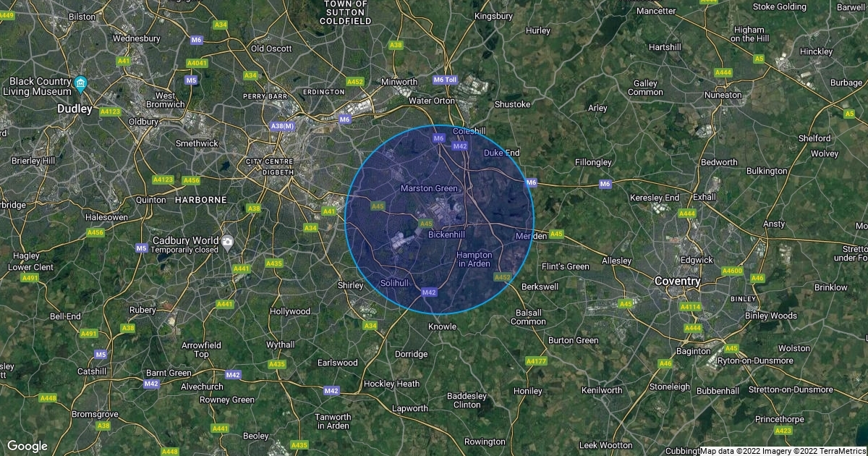
Task: Select the A4177 road shield
Action: [536, 360]
